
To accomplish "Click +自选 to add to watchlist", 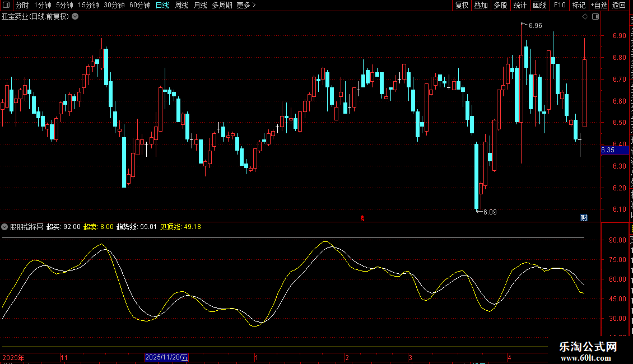I will (x=599, y=5).
